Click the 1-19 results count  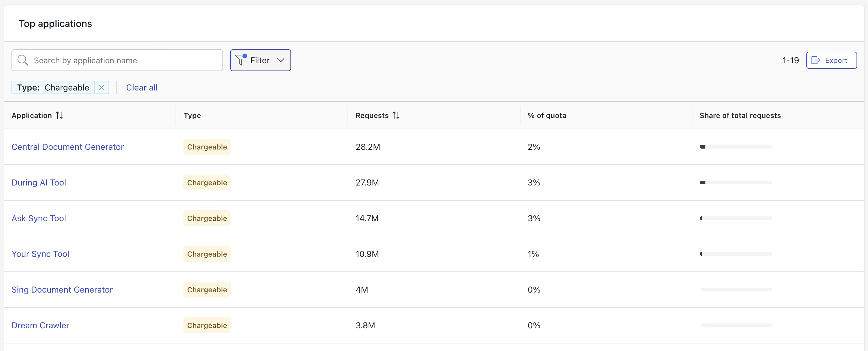coord(790,60)
